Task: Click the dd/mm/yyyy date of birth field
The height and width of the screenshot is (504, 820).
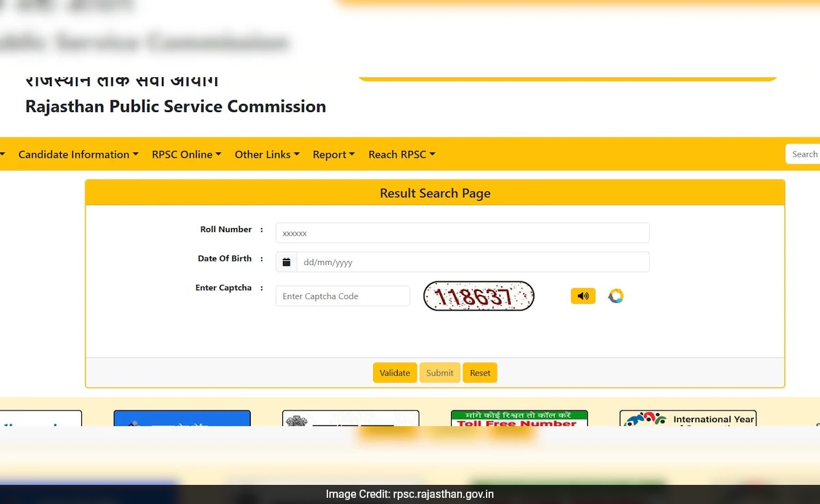Action: tap(472, 262)
